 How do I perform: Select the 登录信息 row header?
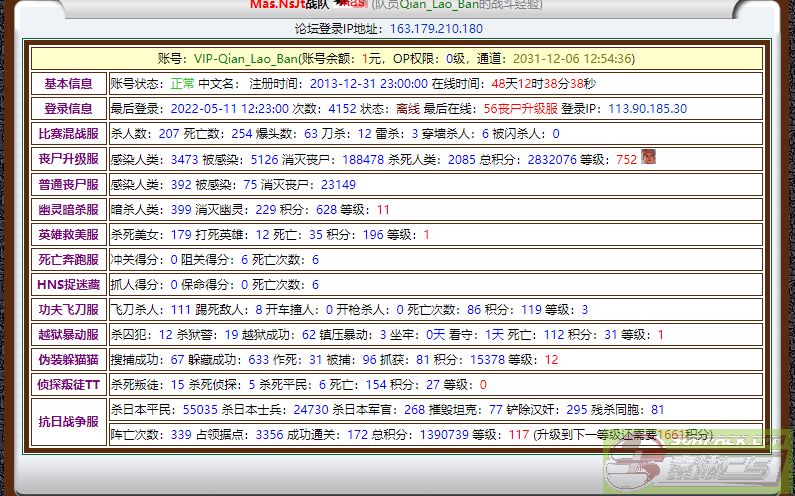pos(68,109)
